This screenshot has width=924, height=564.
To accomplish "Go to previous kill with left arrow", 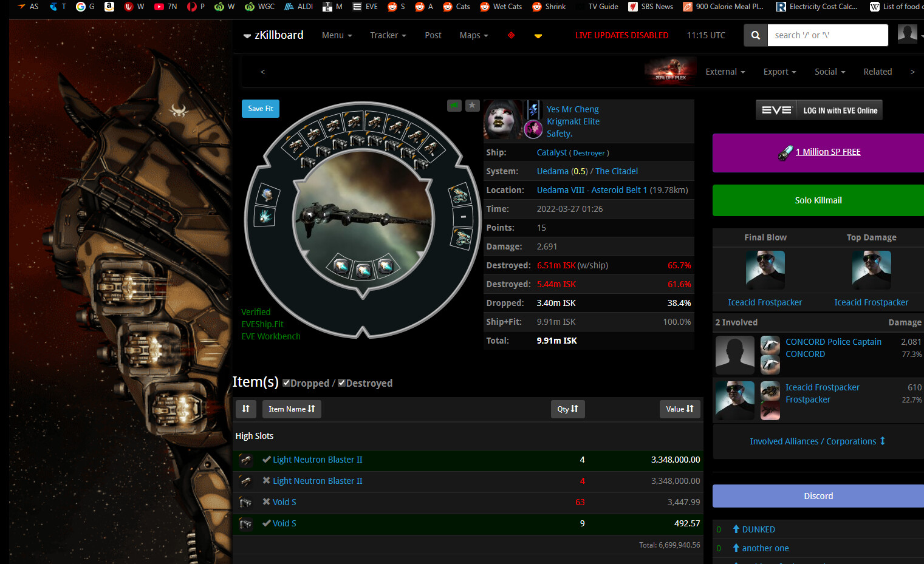I will (x=262, y=72).
